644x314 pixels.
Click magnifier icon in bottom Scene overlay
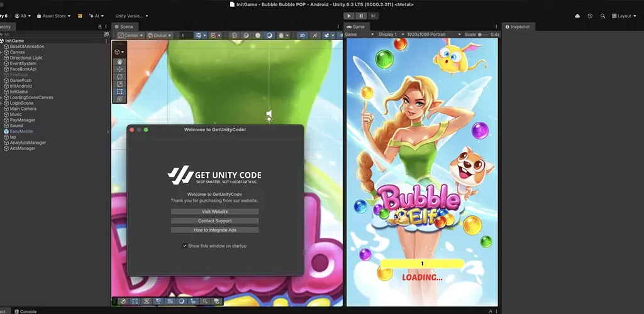[x=205, y=301]
